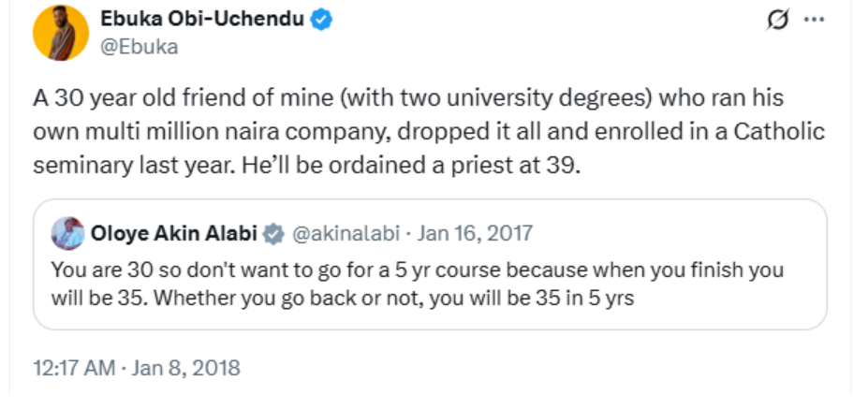This screenshot has height=409, width=868.
Task: Click Ebuka's profile picture avatar
Action: click(61, 33)
